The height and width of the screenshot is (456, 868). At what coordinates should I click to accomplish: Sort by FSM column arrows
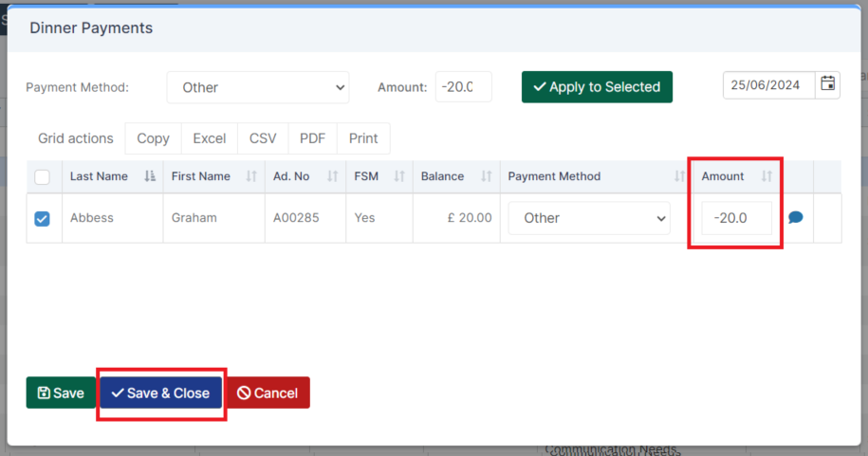pos(399,176)
